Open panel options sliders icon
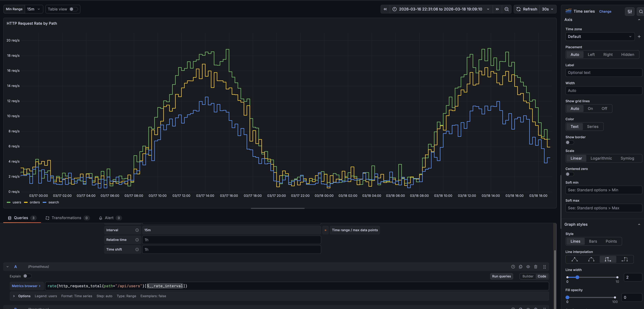Image resolution: width=644 pixels, height=309 pixels. click(x=630, y=12)
